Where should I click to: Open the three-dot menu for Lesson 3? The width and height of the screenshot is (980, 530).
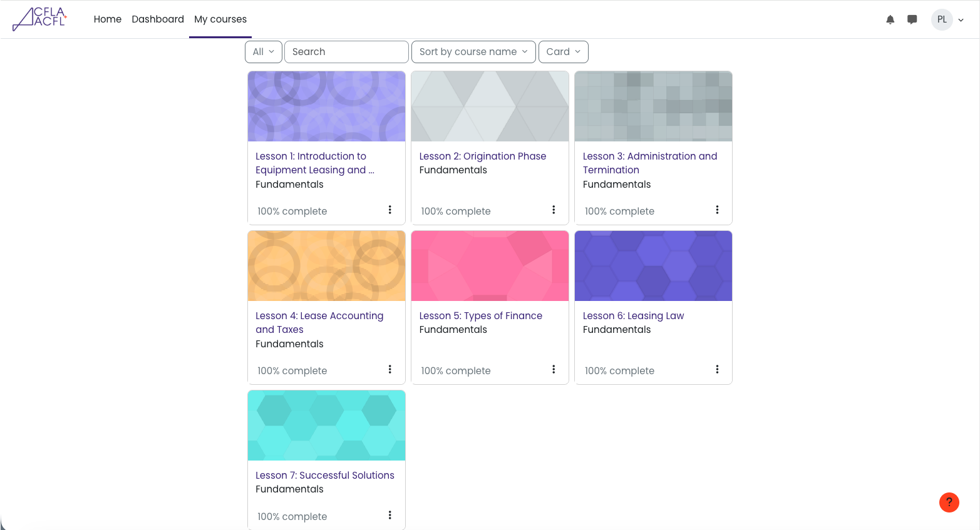[717, 210]
